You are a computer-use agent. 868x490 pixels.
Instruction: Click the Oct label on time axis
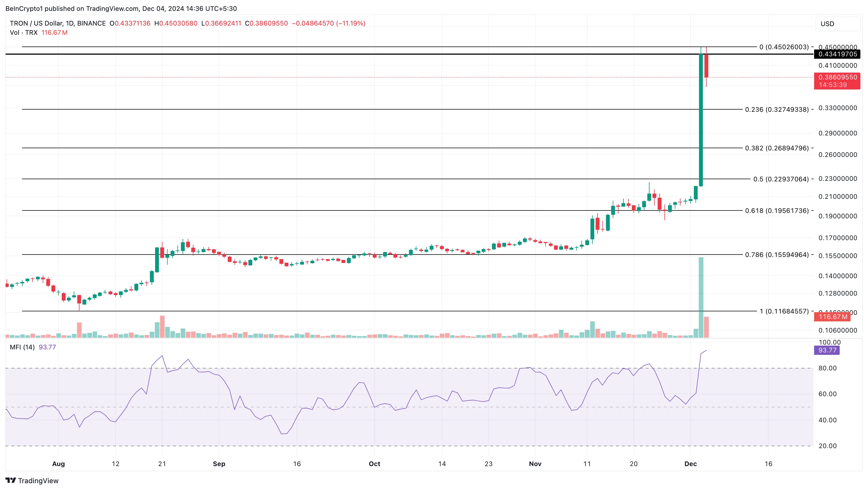click(x=374, y=464)
